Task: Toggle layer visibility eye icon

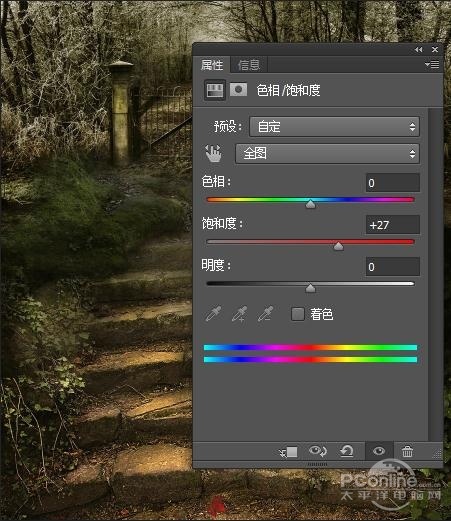Action: coord(379,451)
